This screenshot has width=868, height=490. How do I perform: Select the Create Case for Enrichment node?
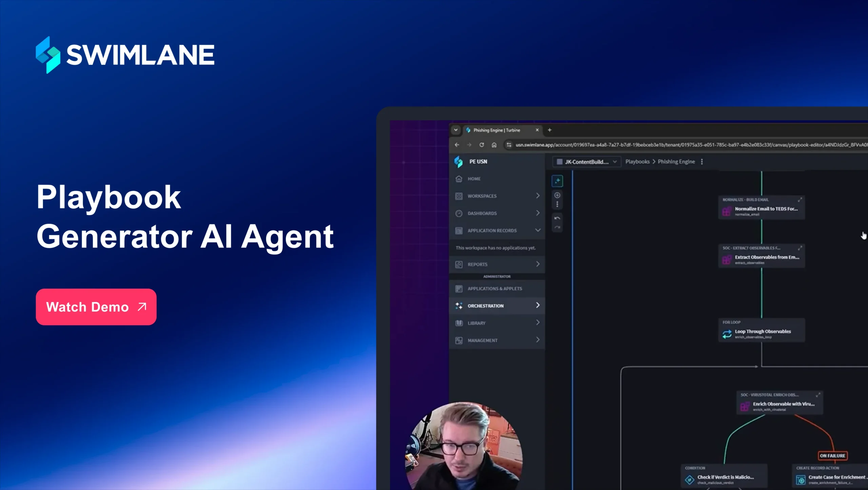tap(830, 475)
